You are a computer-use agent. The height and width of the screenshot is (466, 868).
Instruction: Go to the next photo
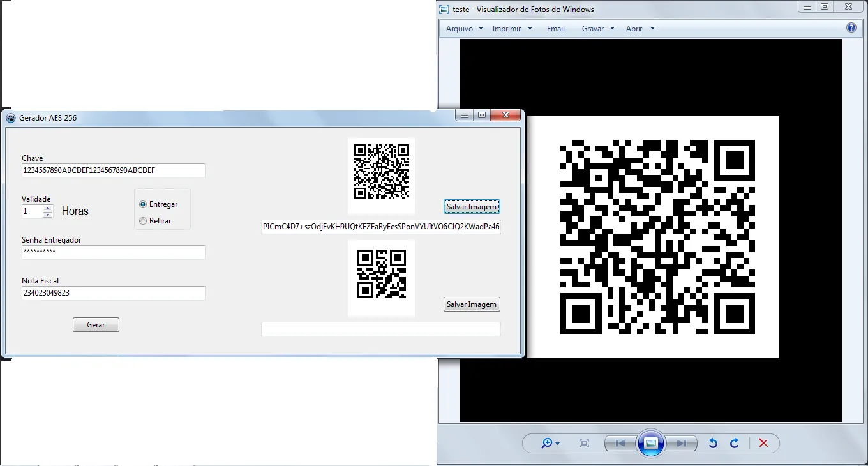[681, 444]
